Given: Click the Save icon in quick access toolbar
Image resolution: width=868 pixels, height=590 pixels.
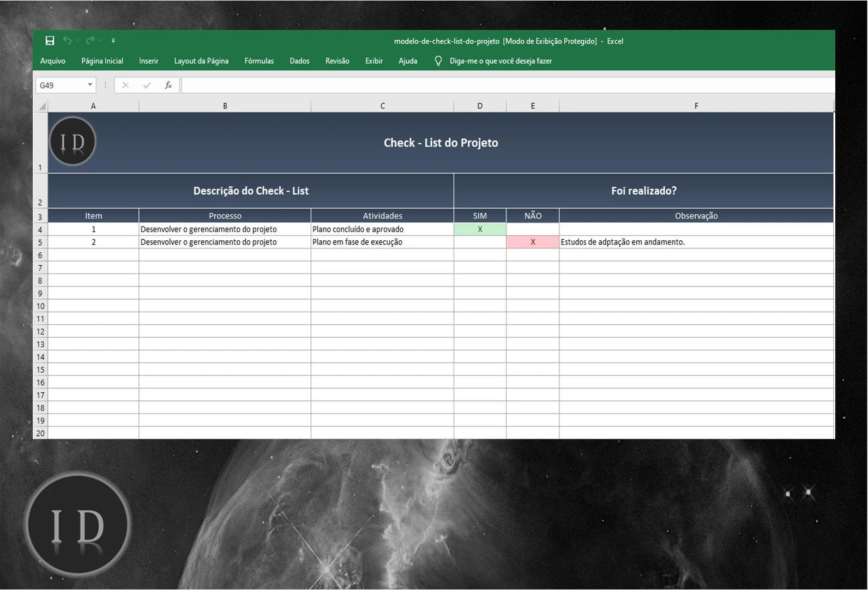Looking at the screenshot, I should tap(50, 40).
